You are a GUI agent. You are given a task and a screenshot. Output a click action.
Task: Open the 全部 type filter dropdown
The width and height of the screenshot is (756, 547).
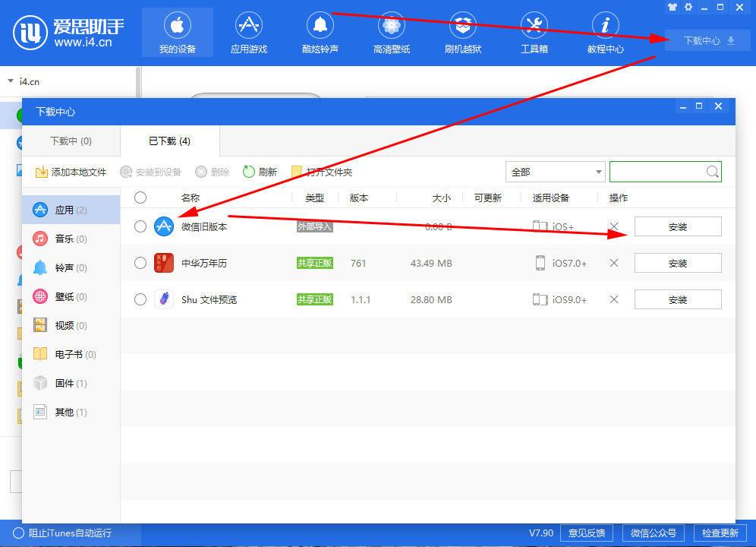[x=555, y=171]
